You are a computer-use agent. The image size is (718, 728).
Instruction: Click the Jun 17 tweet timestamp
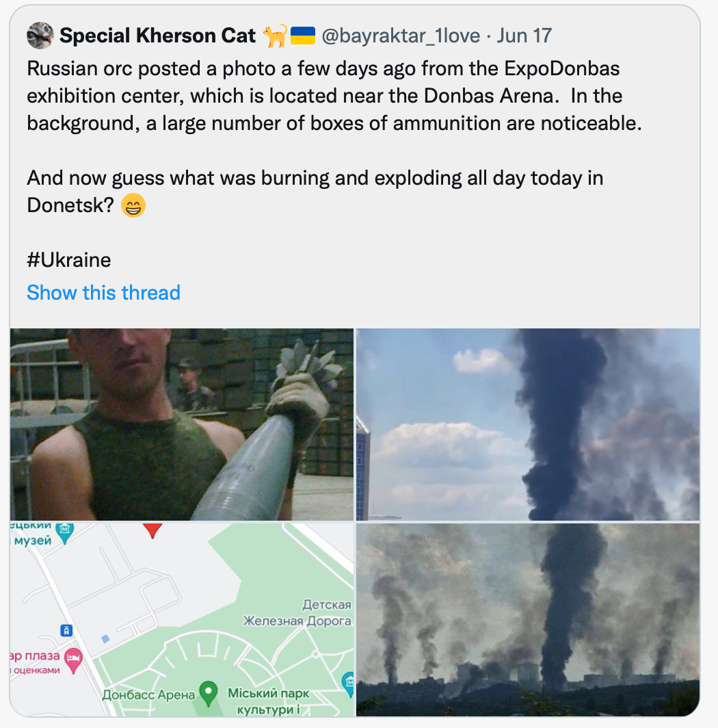(x=524, y=36)
